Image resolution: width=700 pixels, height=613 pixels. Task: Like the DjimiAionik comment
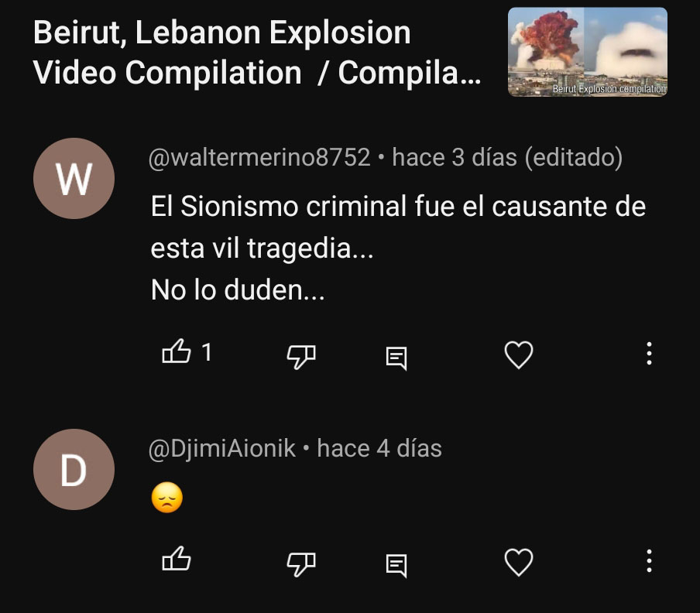177,559
